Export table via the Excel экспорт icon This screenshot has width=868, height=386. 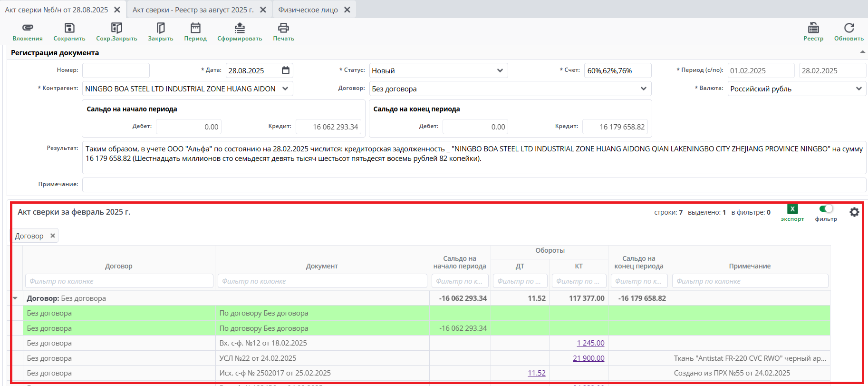[792, 209]
